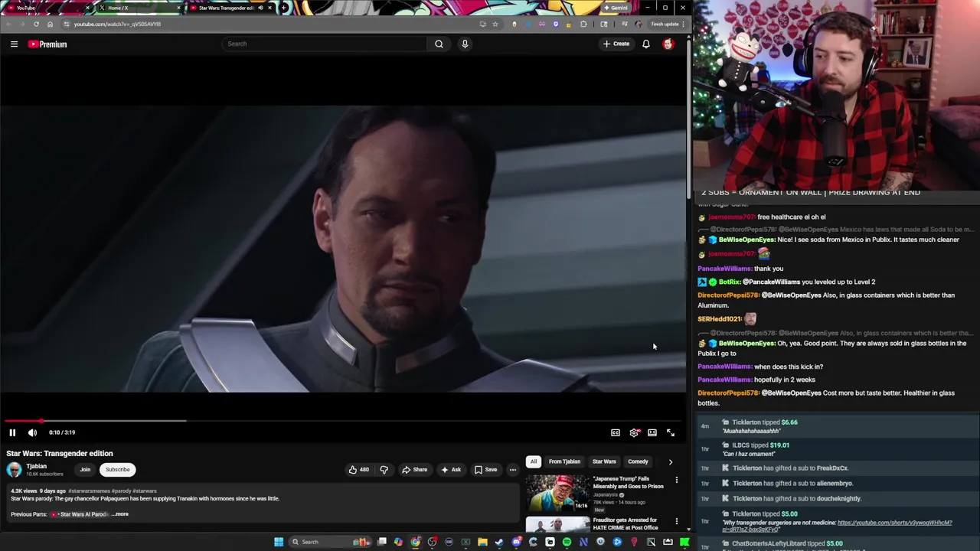Open Task View on the taskbar
980x551 pixels.
pos(382,542)
